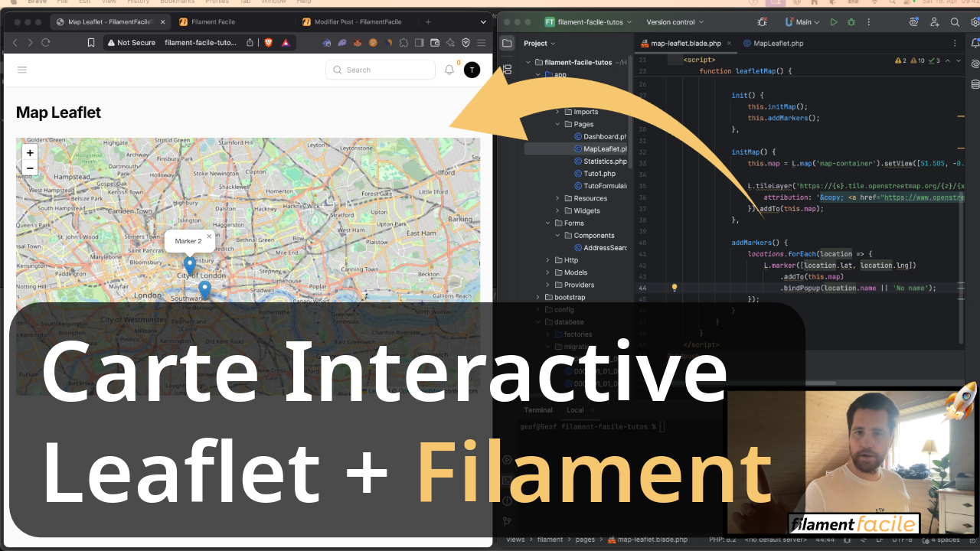Click the map zoom out minus button
The image size is (980, 551).
pyautogui.click(x=31, y=168)
